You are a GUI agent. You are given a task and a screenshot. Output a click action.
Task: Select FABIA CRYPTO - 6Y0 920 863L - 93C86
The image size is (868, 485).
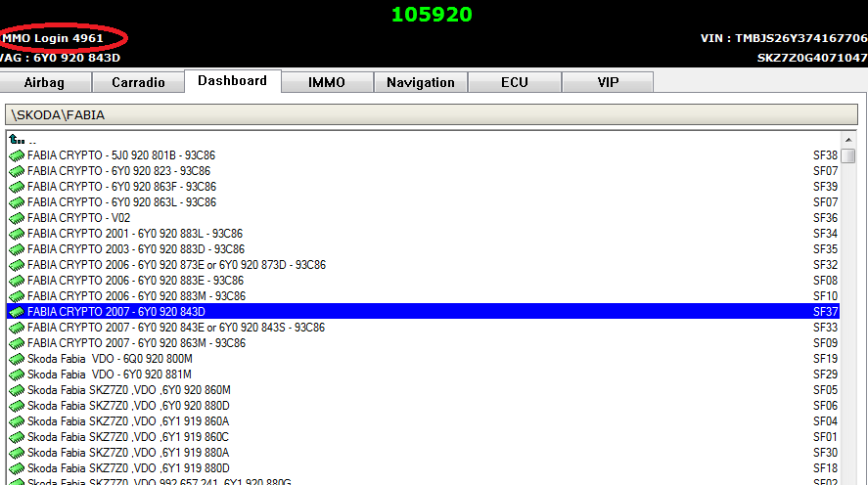(x=121, y=202)
